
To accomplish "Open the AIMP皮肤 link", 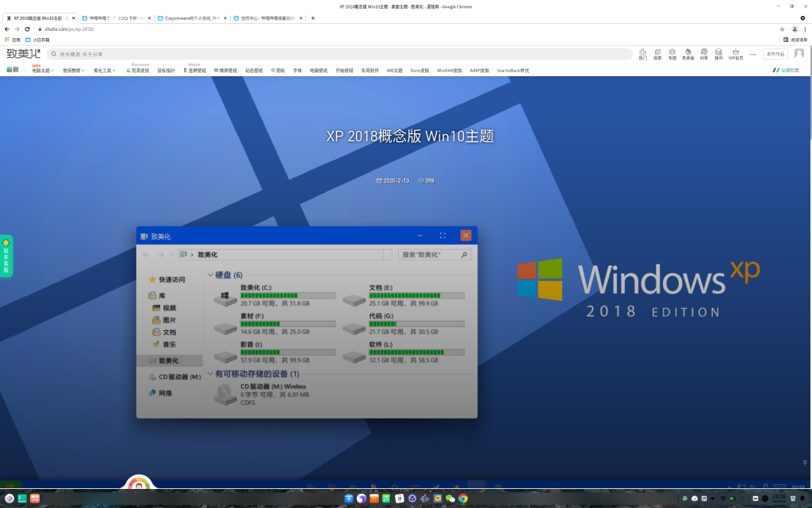I will point(480,71).
